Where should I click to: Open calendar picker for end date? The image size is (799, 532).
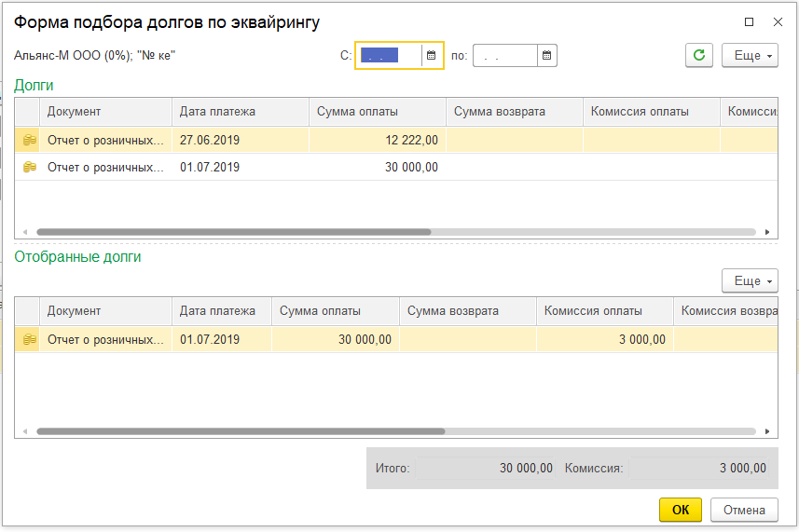(547, 56)
